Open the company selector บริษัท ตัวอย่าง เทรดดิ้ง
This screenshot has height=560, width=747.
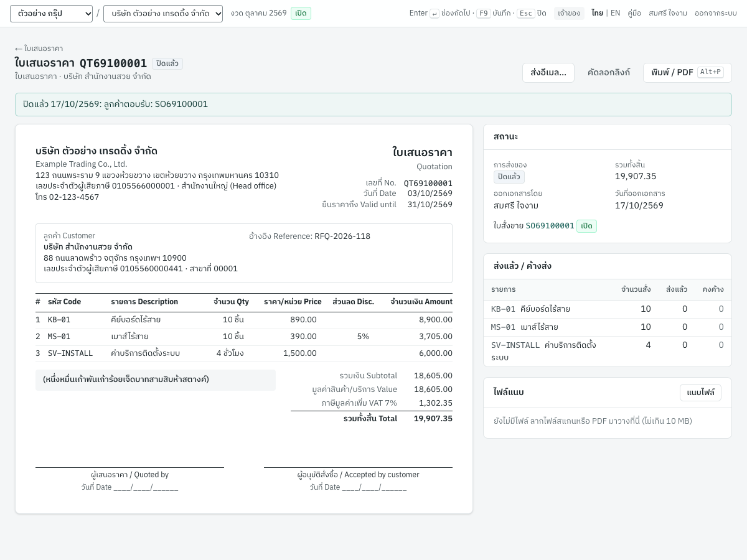(x=163, y=13)
